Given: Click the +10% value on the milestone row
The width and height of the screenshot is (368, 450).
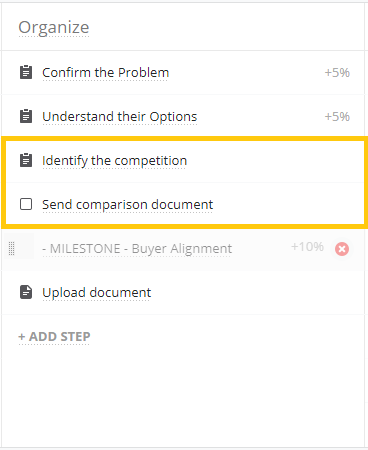Looking at the screenshot, I should (307, 247).
